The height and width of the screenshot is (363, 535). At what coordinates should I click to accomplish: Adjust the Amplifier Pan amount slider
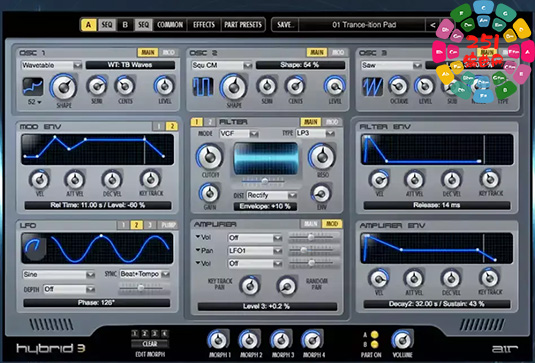coord(314,250)
